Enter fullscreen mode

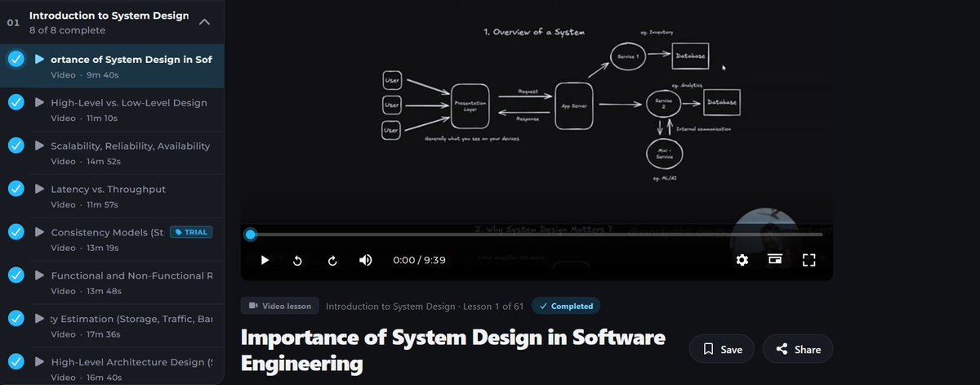point(809,260)
